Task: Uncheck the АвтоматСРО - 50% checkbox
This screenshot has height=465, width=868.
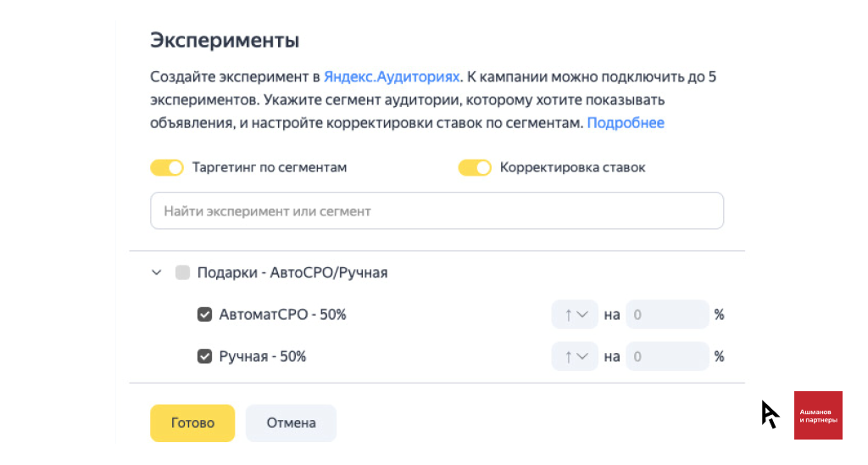Action: pyautogui.click(x=204, y=314)
